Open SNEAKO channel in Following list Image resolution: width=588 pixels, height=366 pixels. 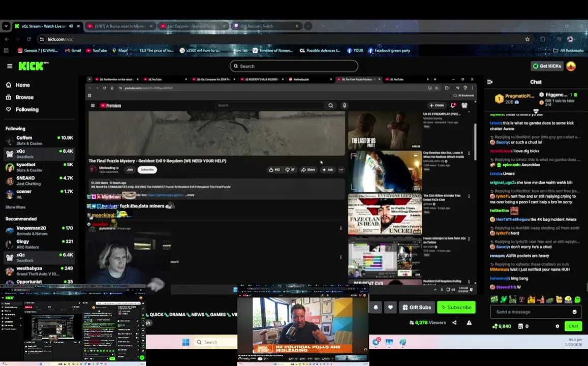(39, 181)
